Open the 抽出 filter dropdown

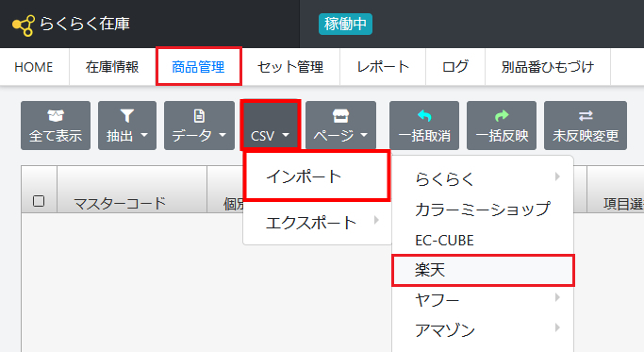point(127,126)
